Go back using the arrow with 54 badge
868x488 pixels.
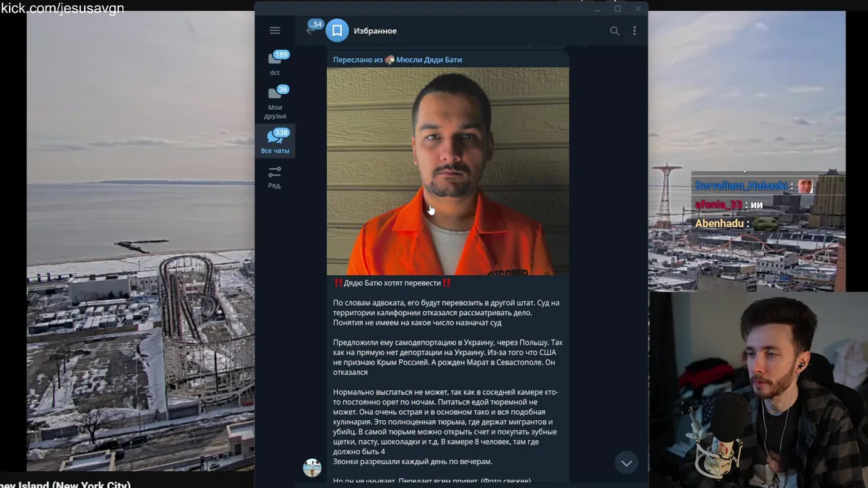pos(311,30)
